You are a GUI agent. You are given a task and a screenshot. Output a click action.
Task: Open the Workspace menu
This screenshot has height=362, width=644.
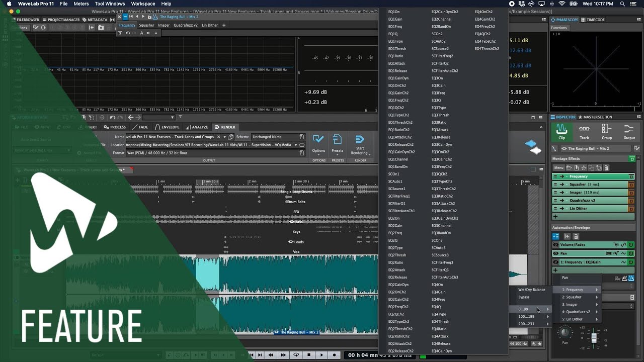pyautogui.click(x=143, y=4)
